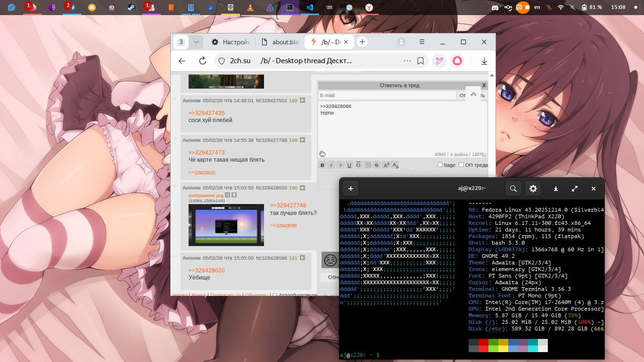Add a new terminal tab with plus button
This screenshot has height=362, width=644.
pos(350,189)
